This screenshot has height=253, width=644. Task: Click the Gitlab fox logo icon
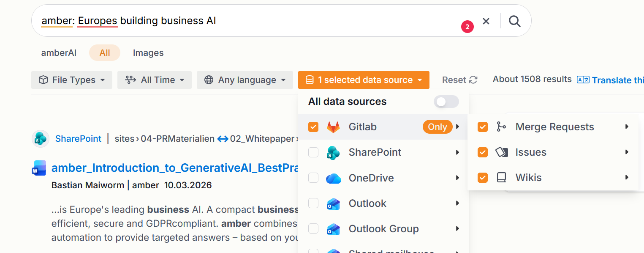[333, 127]
